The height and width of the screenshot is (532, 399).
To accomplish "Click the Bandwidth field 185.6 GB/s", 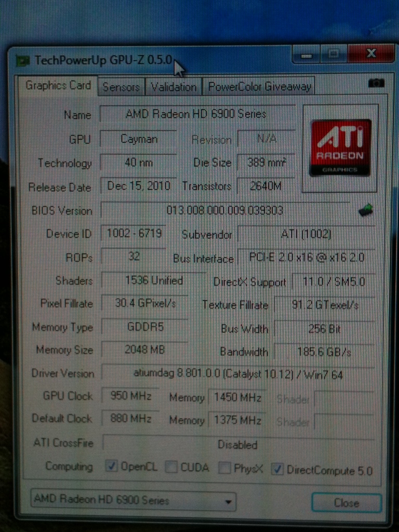I will click(x=324, y=352).
